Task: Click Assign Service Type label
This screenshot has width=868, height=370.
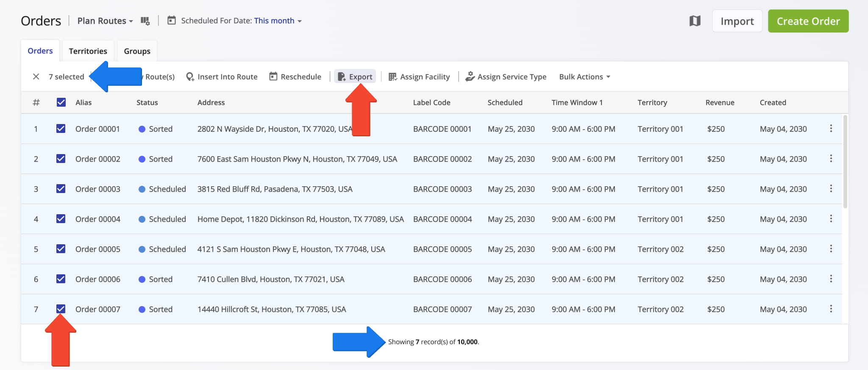Action: click(x=512, y=77)
